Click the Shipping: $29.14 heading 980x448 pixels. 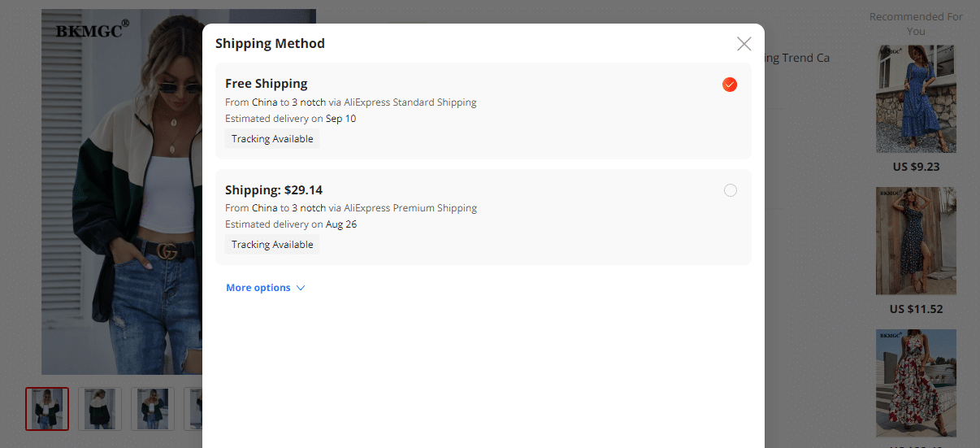274,190
